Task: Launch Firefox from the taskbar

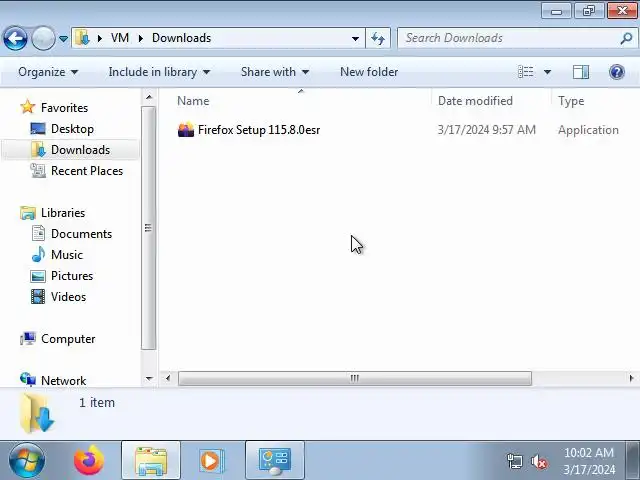Action: click(x=89, y=460)
